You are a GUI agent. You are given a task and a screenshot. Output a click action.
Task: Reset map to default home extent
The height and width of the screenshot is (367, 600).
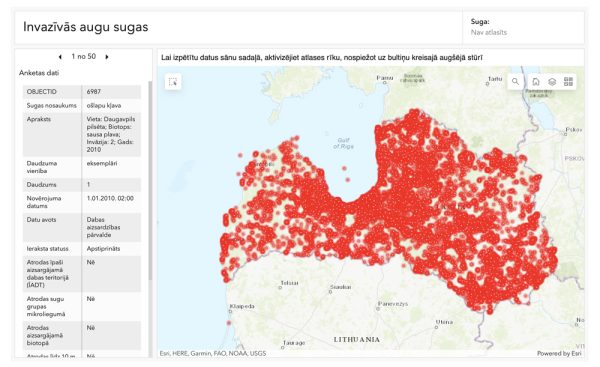click(536, 82)
